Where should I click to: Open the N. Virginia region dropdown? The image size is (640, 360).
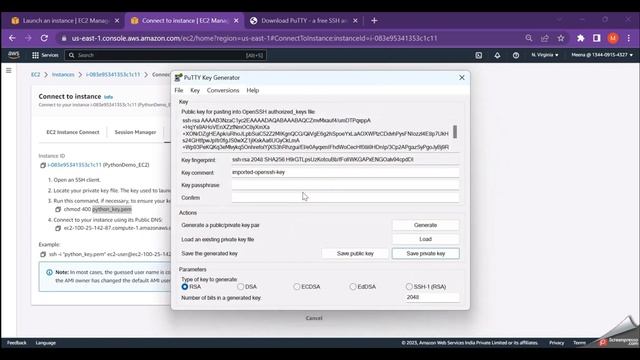544,55
